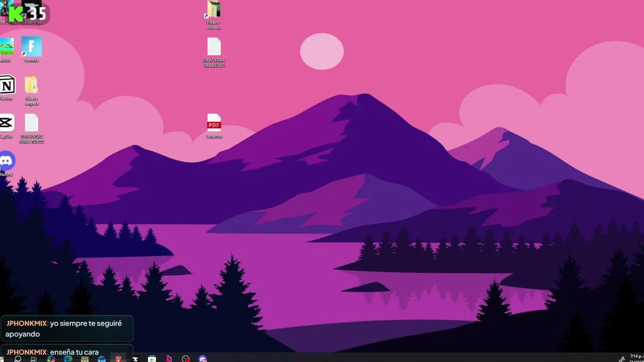Click the chat message "enseña tu cara"

[74, 352]
